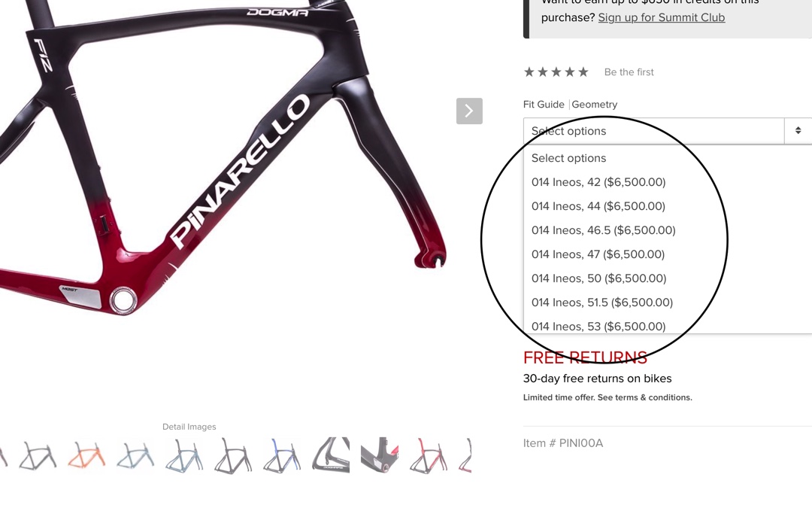This screenshot has width=812, height=508.
Task: Click the Be the first review link
Action: 629,72
